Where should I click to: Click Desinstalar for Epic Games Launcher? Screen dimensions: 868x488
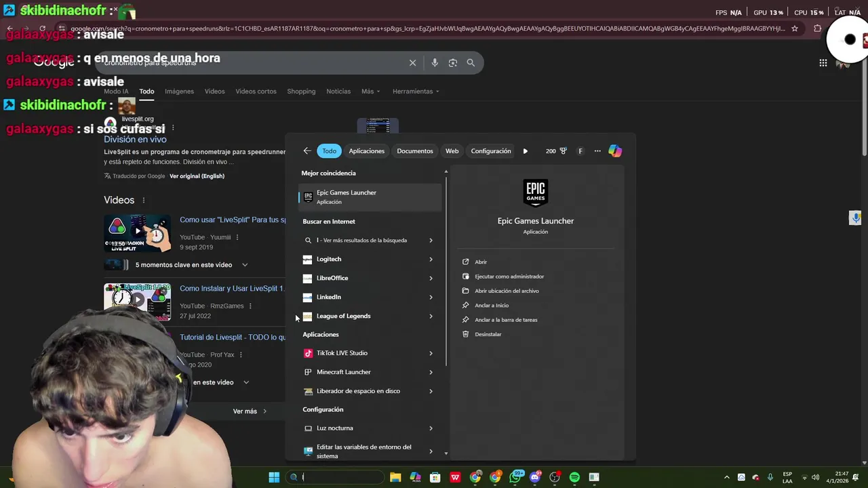[488, 334]
